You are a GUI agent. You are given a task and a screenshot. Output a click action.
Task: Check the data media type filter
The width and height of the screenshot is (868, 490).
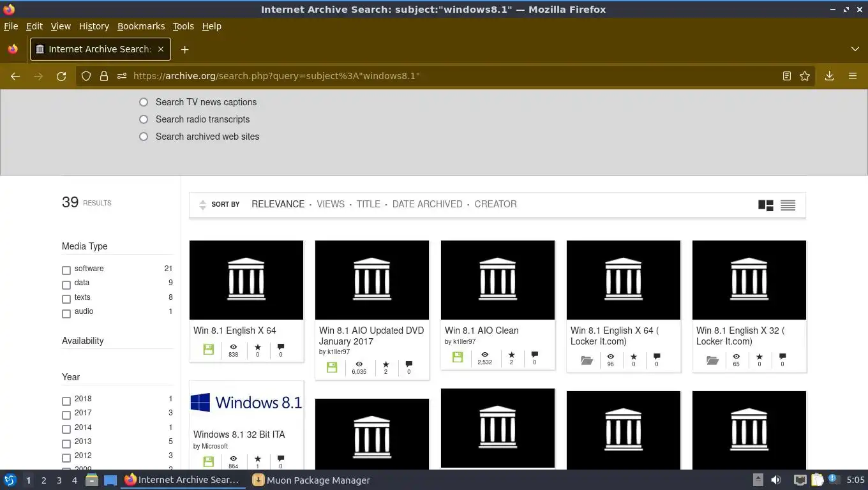coord(66,285)
